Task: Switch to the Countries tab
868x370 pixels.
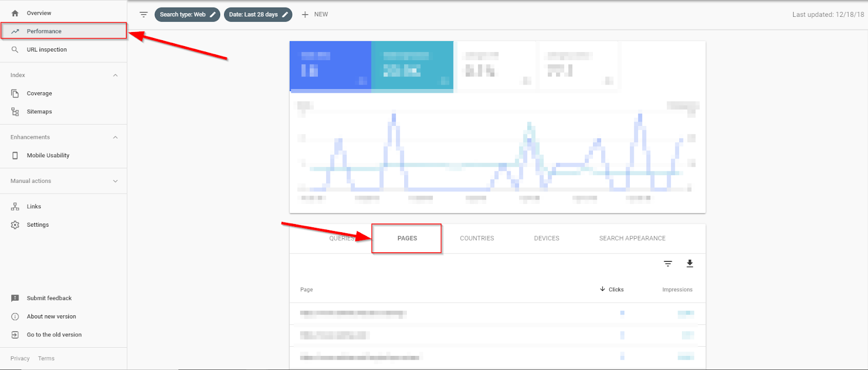Action: coord(477,238)
